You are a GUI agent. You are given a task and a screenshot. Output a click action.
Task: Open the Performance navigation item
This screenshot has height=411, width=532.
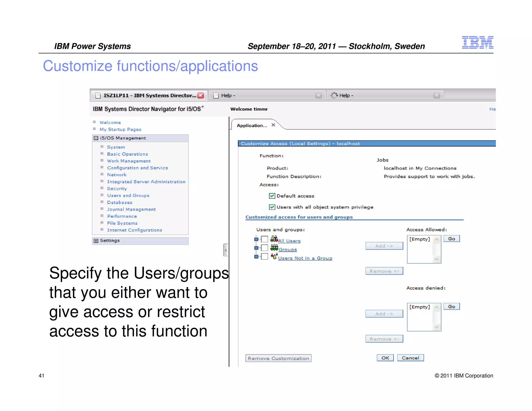122,216
